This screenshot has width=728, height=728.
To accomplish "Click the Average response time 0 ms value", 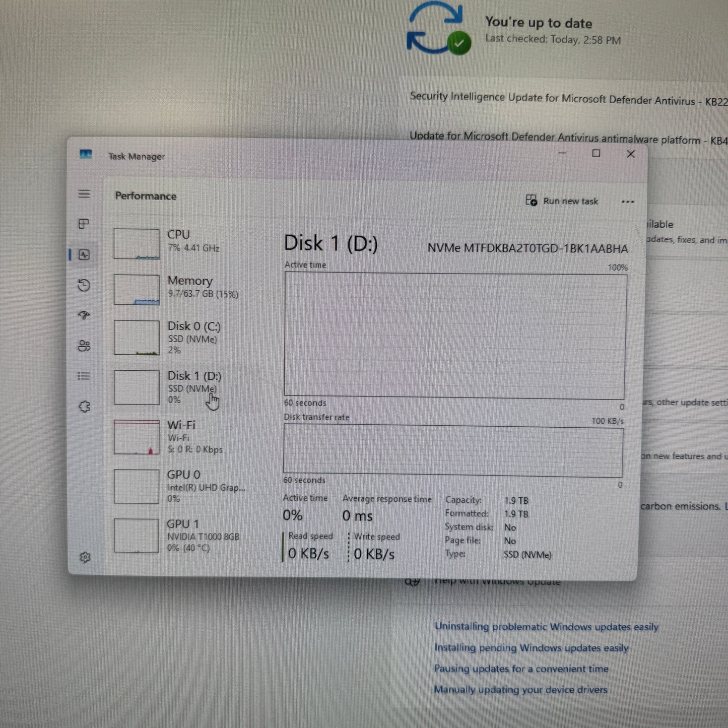I will coord(358,516).
